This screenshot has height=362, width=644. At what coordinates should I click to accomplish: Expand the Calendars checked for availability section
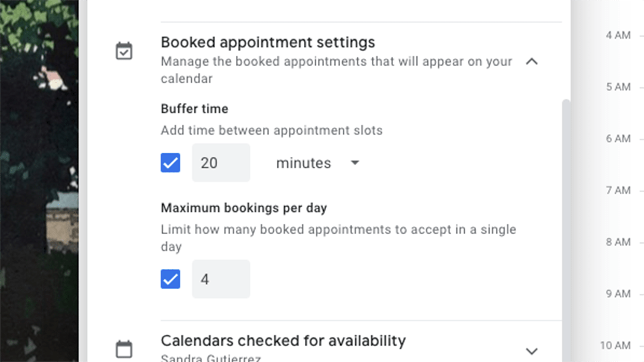click(532, 351)
